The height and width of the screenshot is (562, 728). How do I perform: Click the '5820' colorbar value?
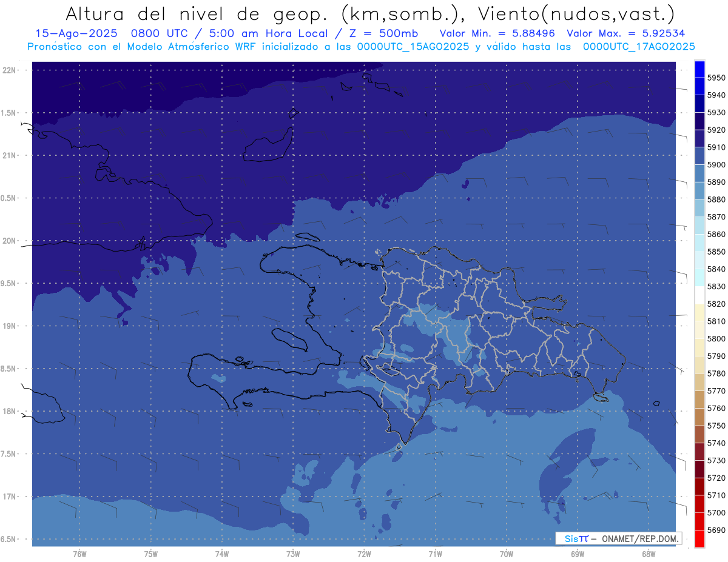(716, 304)
